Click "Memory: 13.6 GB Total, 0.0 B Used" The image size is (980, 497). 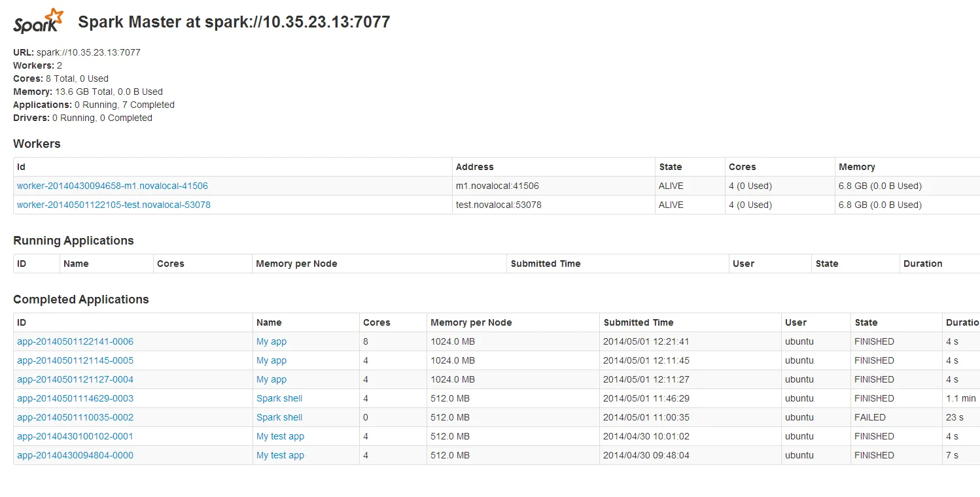point(88,92)
